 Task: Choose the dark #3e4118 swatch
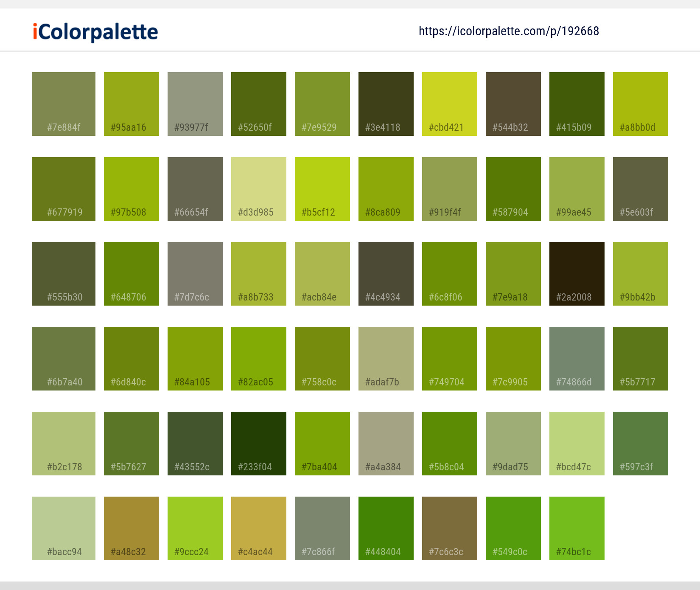[x=386, y=104]
